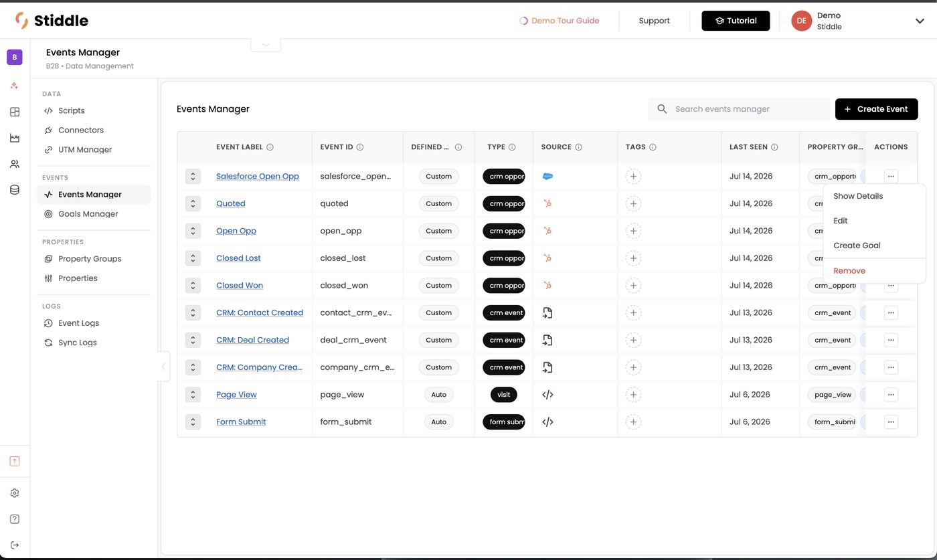Click the Search events manager field

point(739,109)
